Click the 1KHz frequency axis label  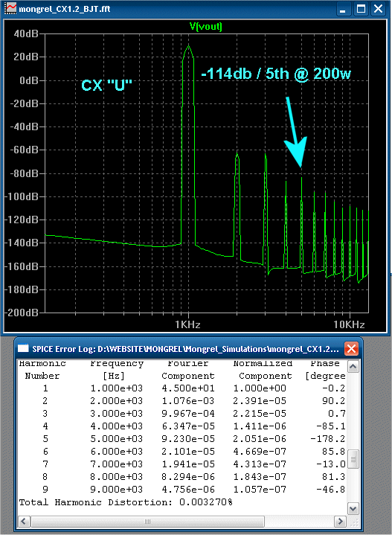point(187,324)
